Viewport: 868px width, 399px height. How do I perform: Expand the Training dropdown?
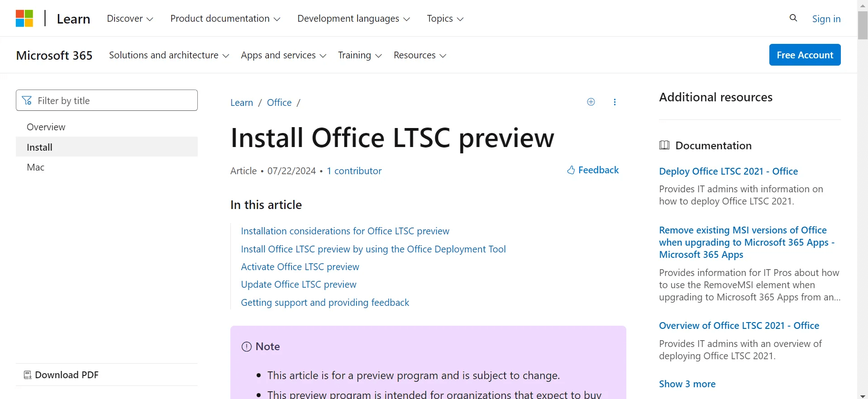[x=360, y=55]
